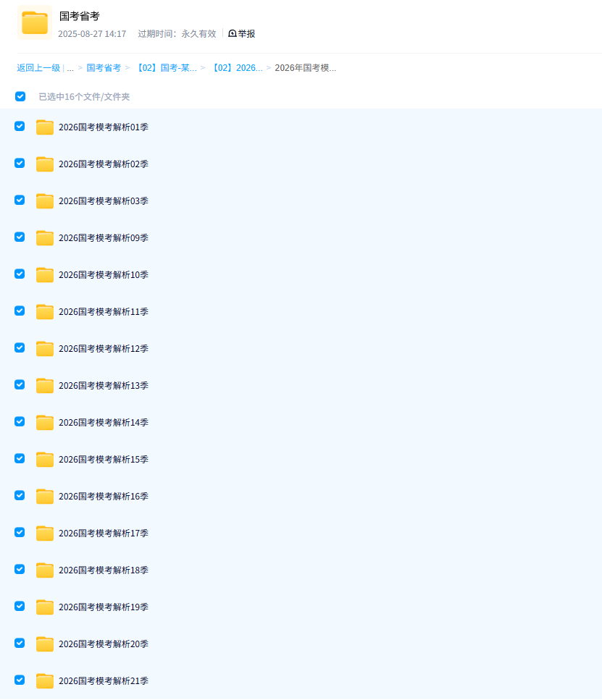Click folder name 2026国考模考解析11季

[104, 311]
